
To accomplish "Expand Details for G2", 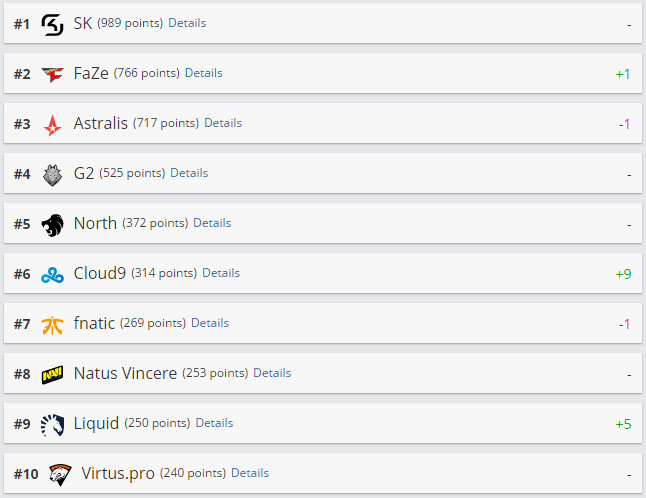I will point(189,173).
